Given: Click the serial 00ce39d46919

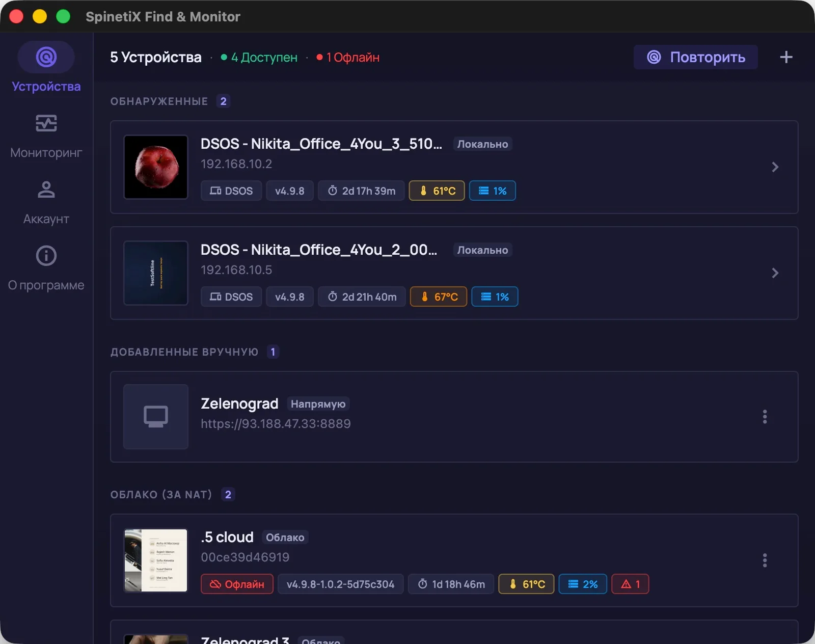Looking at the screenshot, I should click(245, 557).
